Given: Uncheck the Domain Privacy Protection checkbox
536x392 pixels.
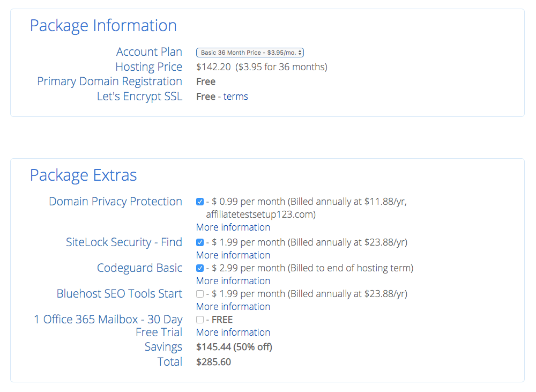Looking at the screenshot, I should click(200, 202).
